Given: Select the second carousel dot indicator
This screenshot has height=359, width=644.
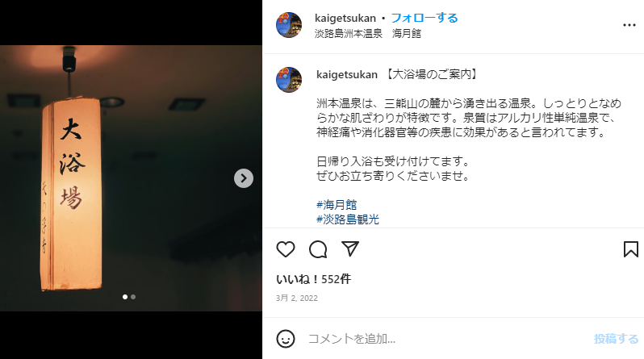Looking at the screenshot, I should [x=133, y=297].
